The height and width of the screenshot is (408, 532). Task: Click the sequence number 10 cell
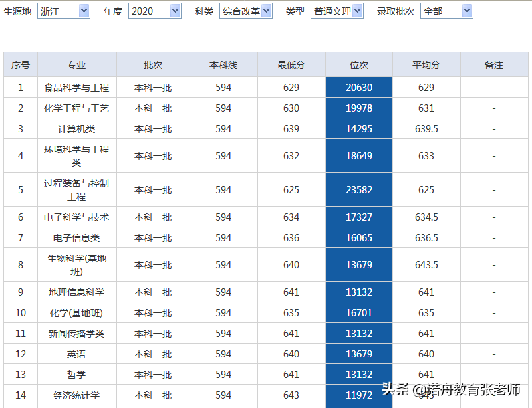(x=21, y=313)
